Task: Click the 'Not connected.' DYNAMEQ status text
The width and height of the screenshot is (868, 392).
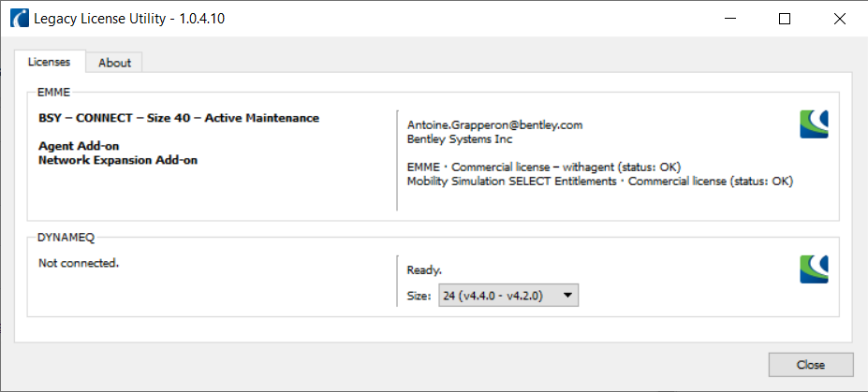Action: coord(79,263)
